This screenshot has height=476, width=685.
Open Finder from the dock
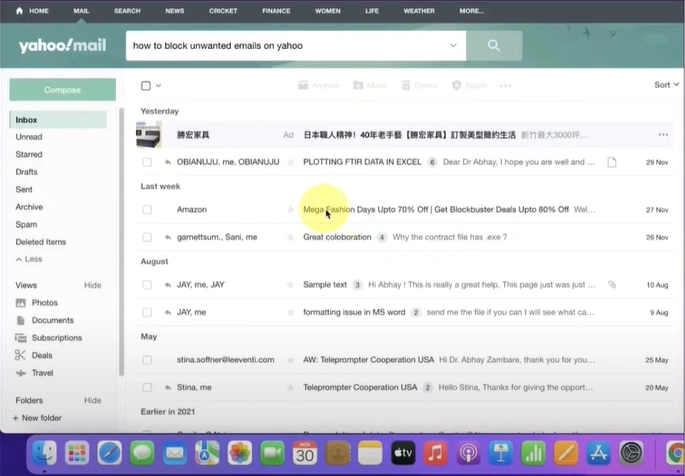click(44, 453)
